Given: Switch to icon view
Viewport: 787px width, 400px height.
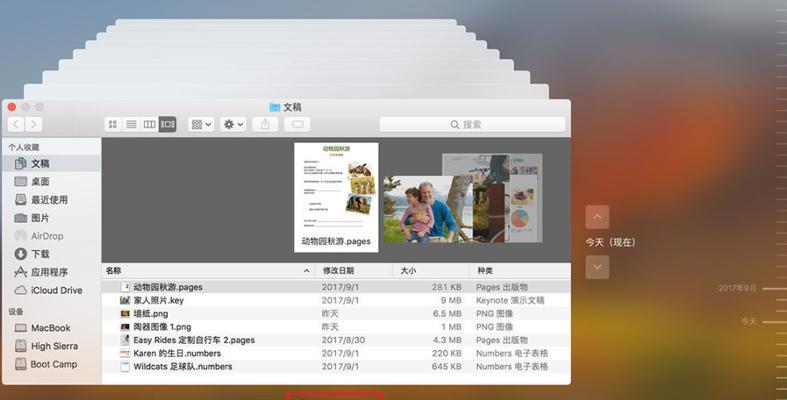Looking at the screenshot, I should point(113,124).
